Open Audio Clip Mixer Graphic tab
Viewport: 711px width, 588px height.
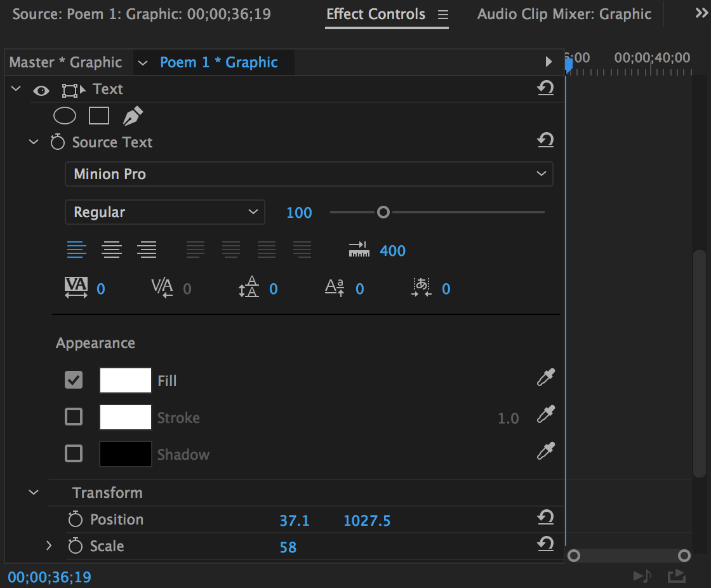point(564,14)
